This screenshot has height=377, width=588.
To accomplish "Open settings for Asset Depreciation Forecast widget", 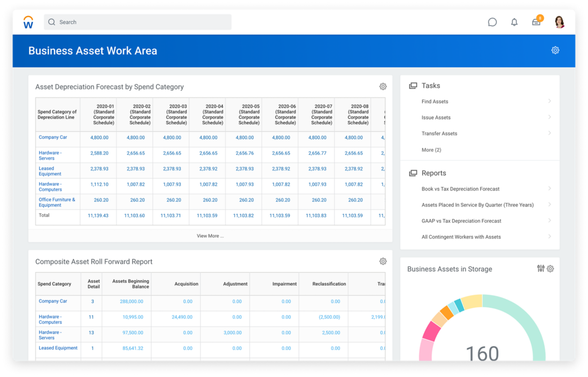I will coord(383,86).
